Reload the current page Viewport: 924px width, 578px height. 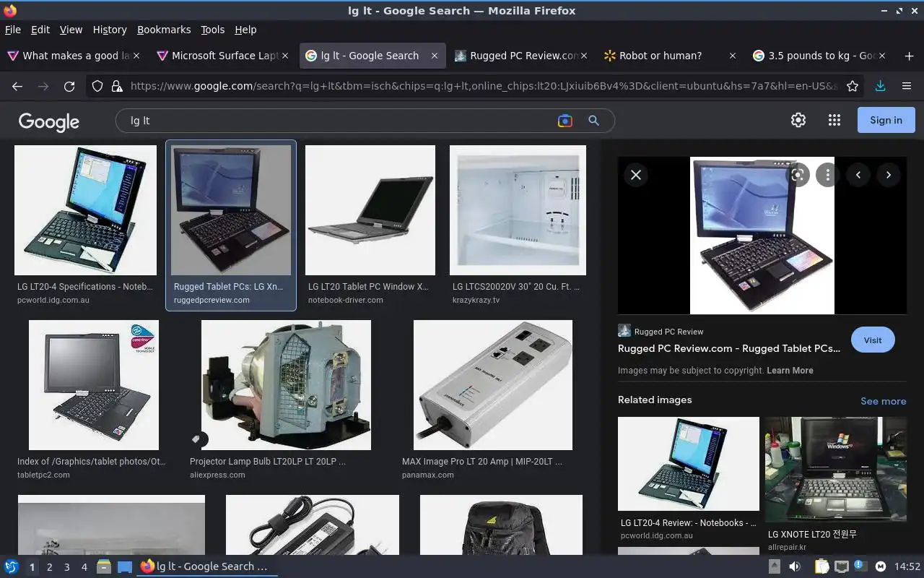click(x=69, y=86)
